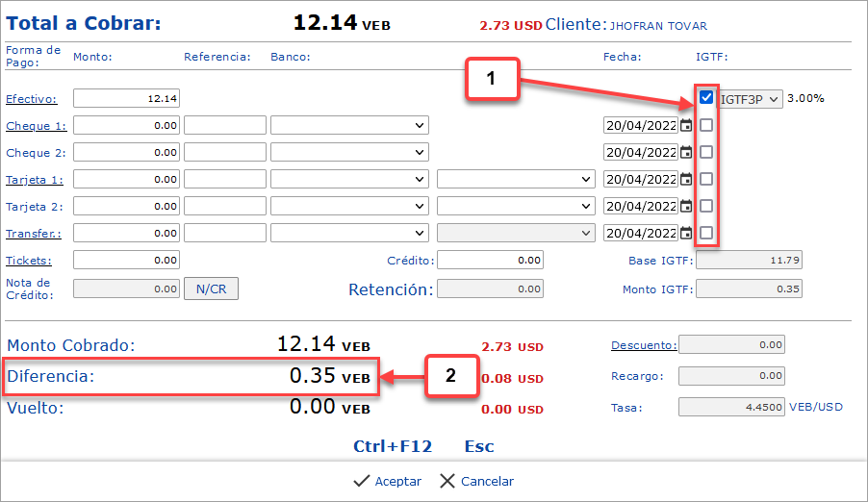This screenshot has height=502, width=868.
Task: Click the N/CR button
Action: tap(211, 289)
